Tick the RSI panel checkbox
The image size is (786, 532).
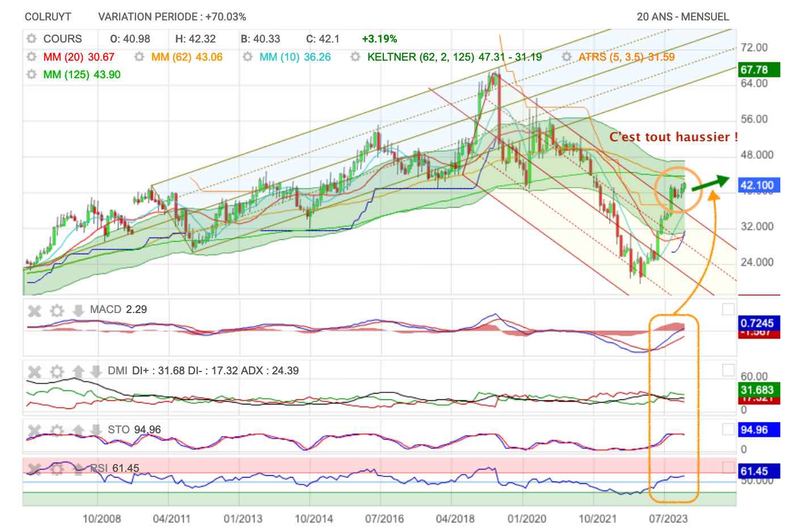[x=728, y=467]
